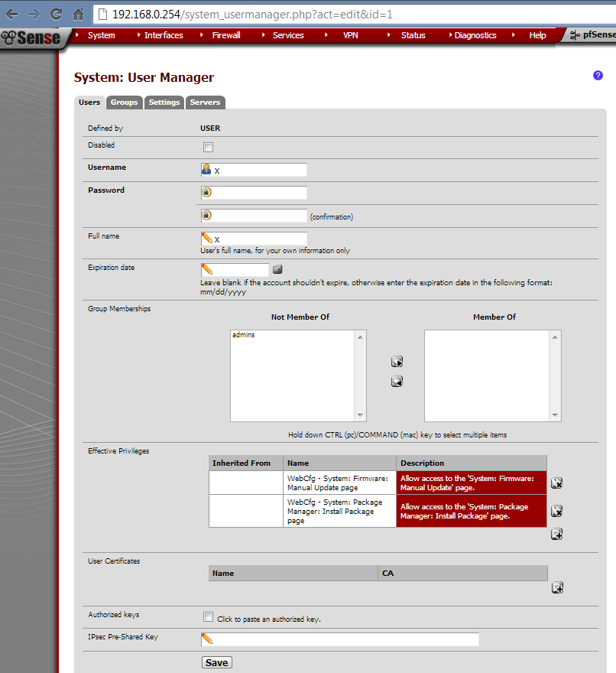Image resolution: width=616 pixels, height=673 pixels.
Task: Click the purple help icon
Action: click(x=598, y=75)
